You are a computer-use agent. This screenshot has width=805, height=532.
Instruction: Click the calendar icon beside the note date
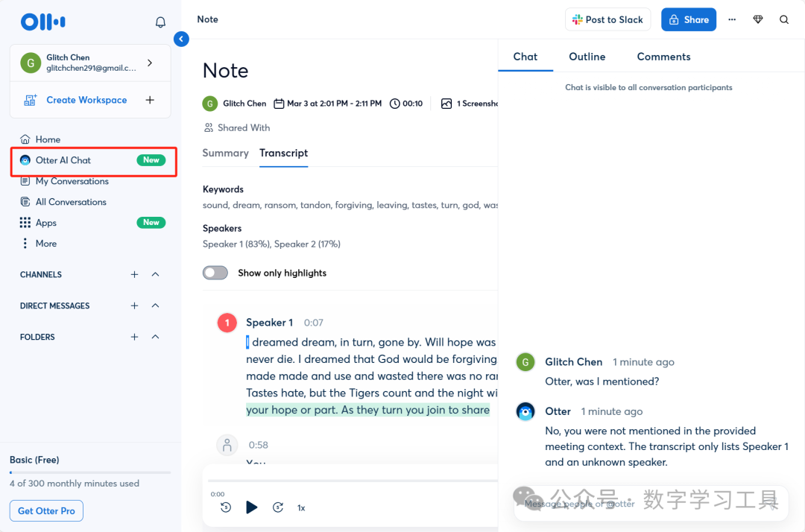click(279, 104)
